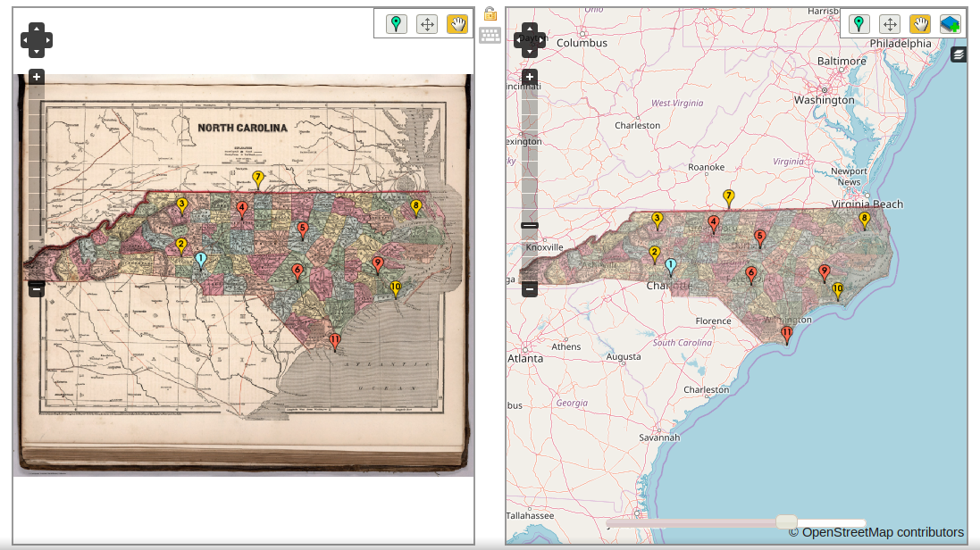Select move control point tool on left map
The width and height of the screenshot is (980, 550).
pyautogui.click(x=427, y=24)
